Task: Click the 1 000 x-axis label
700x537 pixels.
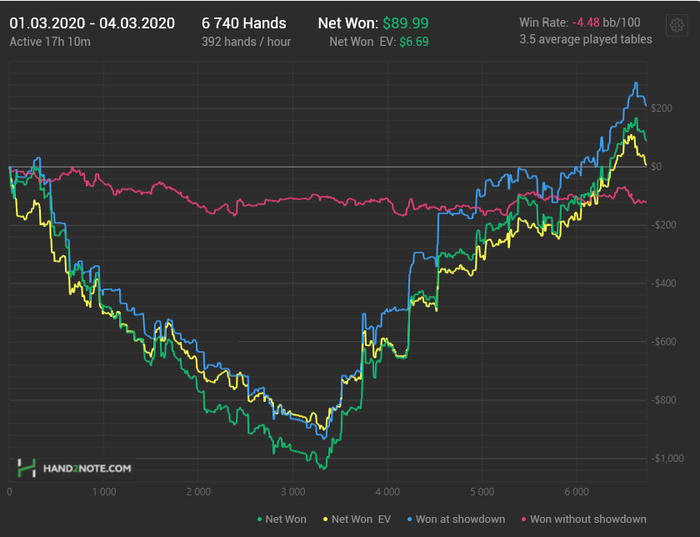Action: click(x=104, y=492)
